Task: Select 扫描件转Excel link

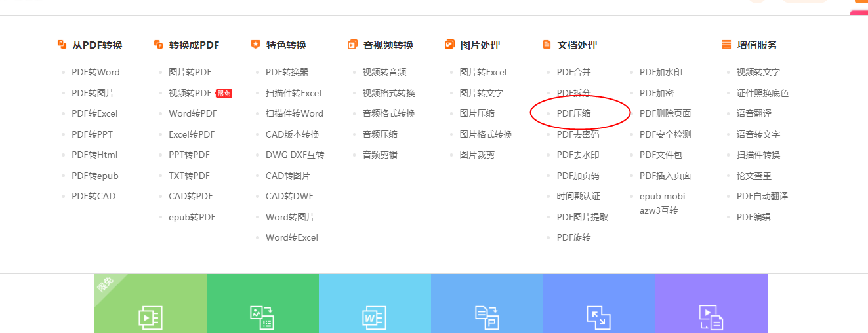Action: 293,93
